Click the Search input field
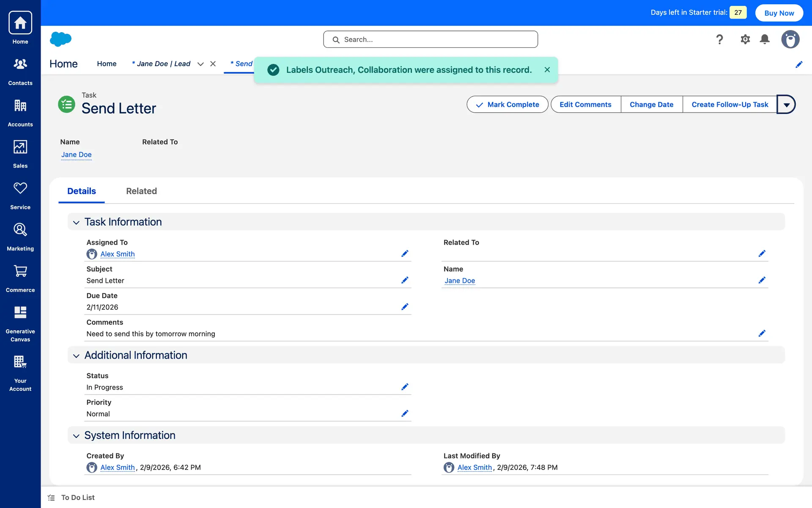 click(x=431, y=39)
